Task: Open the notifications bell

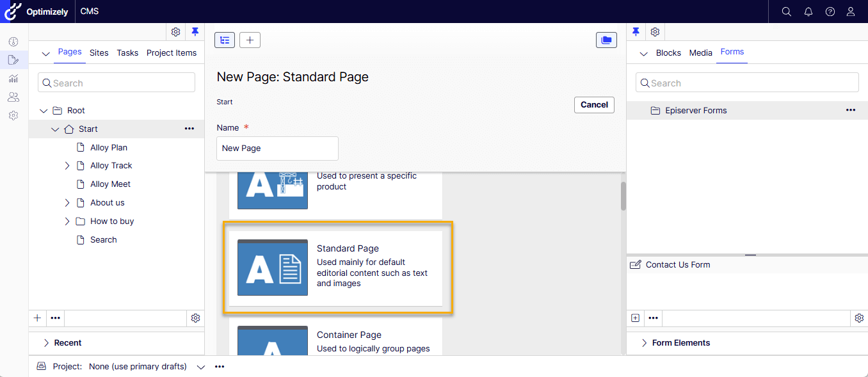Action: (x=808, y=12)
